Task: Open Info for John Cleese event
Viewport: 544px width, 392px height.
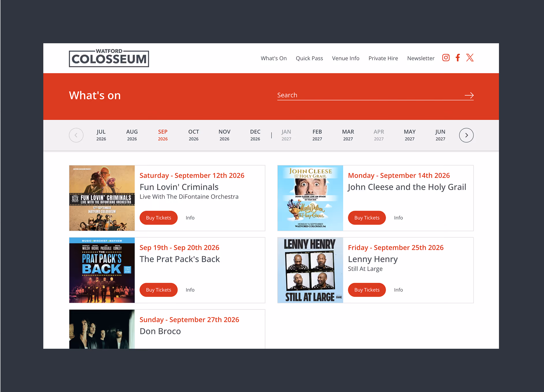Action: tap(398, 218)
